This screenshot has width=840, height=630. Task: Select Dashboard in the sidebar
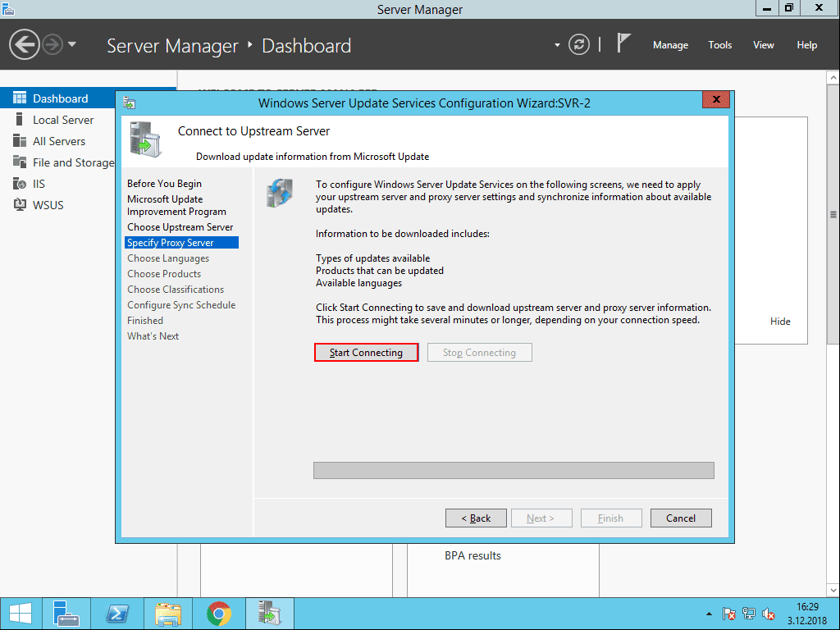[58, 98]
